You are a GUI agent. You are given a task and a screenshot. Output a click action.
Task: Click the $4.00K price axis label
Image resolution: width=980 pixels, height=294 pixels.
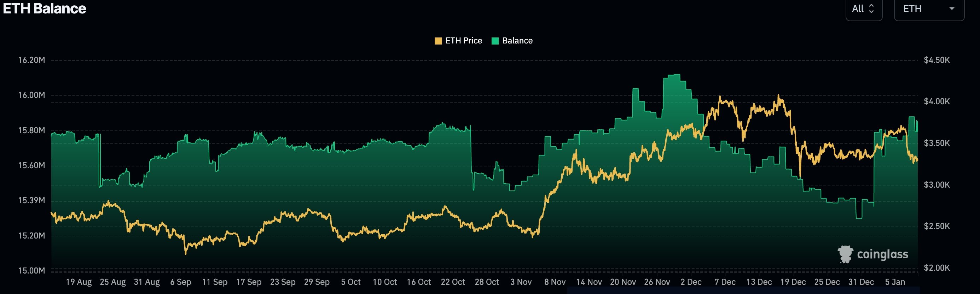pos(936,101)
